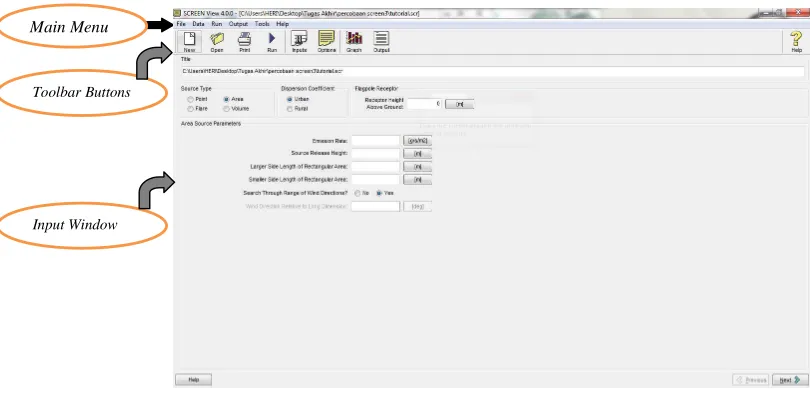Click the New toolbar icon

click(x=189, y=41)
